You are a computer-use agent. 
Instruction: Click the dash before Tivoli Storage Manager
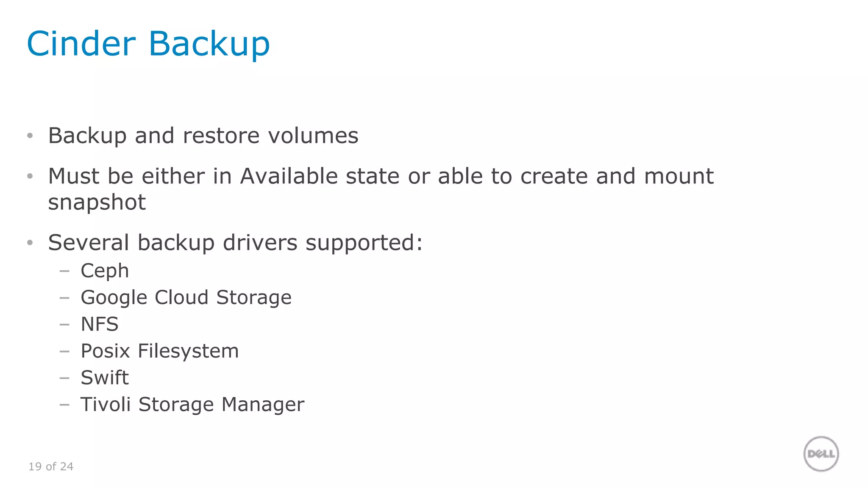(x=64, y=405)
